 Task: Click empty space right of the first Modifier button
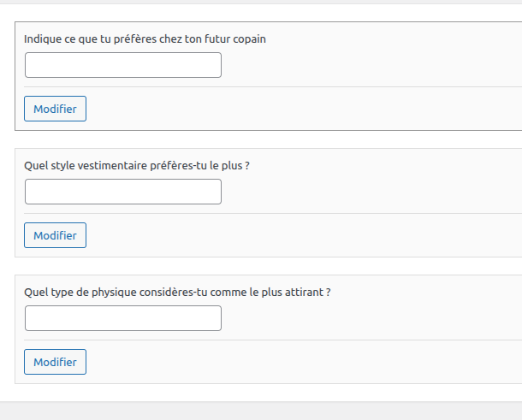300,109
